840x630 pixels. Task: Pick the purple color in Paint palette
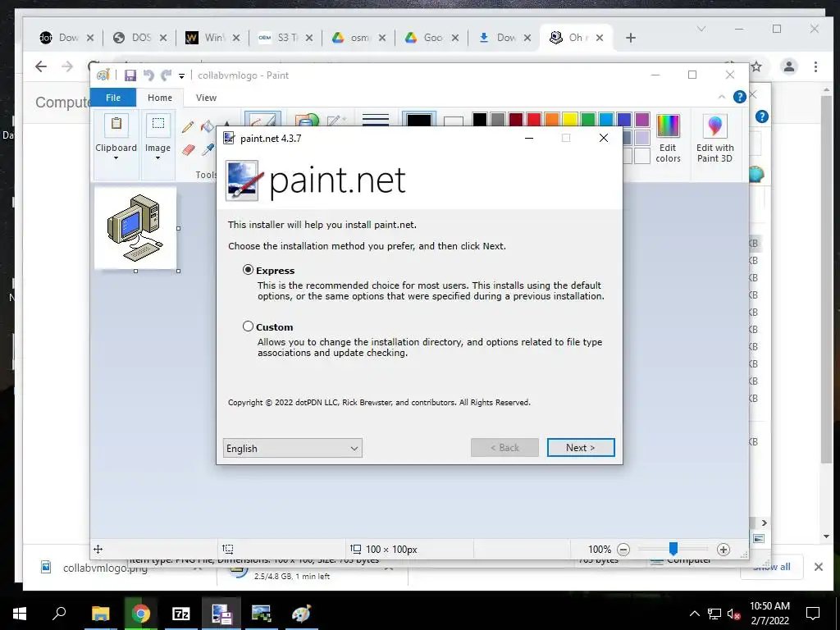pos(641,120)
